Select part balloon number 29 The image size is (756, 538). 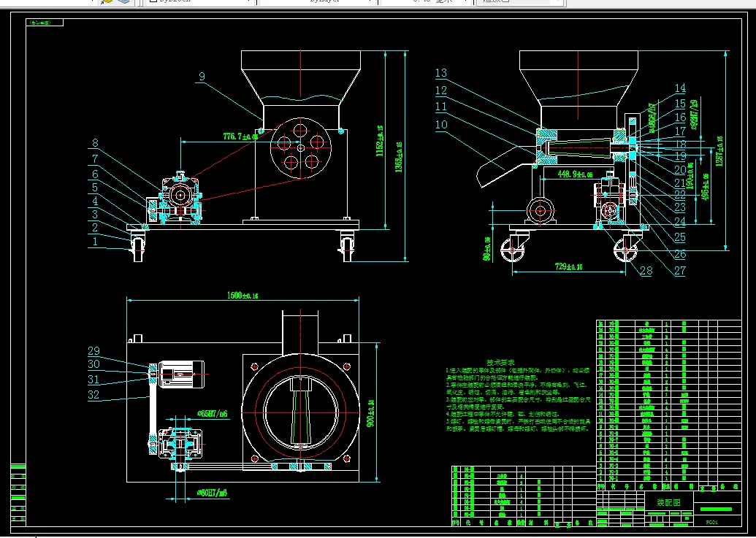93,351
